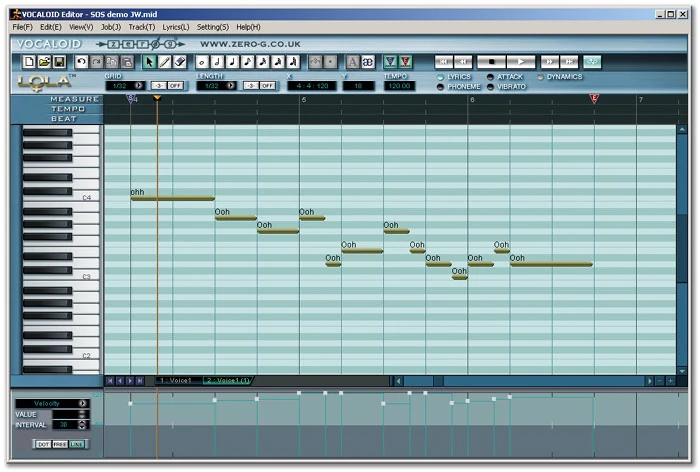Toggle the LENGTH OFF button
Image resolution: width=700 pixels, height=472 pixels.
(x=267, y=85)
